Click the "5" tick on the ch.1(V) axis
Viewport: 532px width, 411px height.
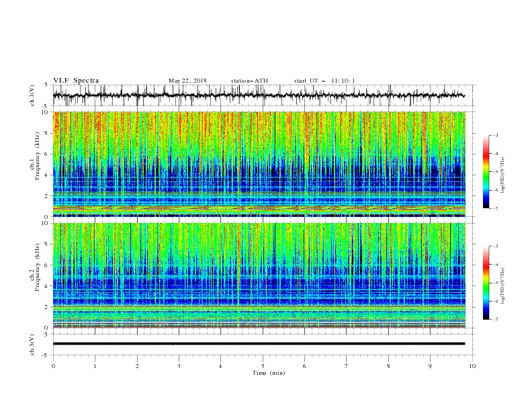tap(46, 85)
